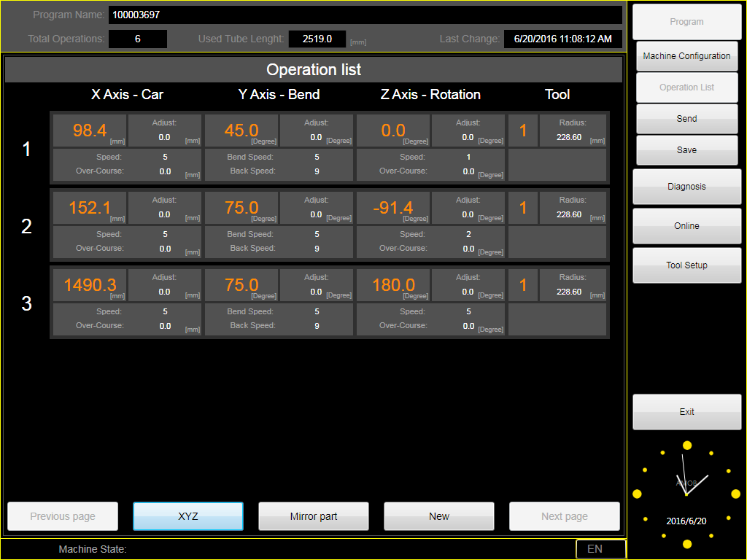Screen dimensions: 747x560
Task: Switch to Online mode
Action: [x=686, y=226]
